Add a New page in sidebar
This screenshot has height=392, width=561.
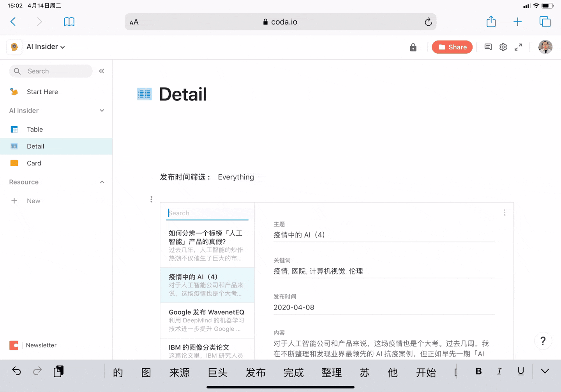(x=56, y=201)
